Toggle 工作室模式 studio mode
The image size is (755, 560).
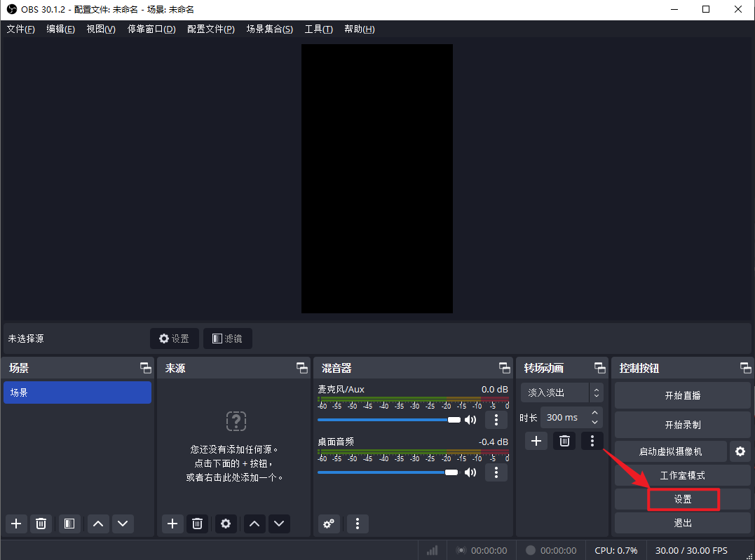pyautogui.click(x=682, y=475)
